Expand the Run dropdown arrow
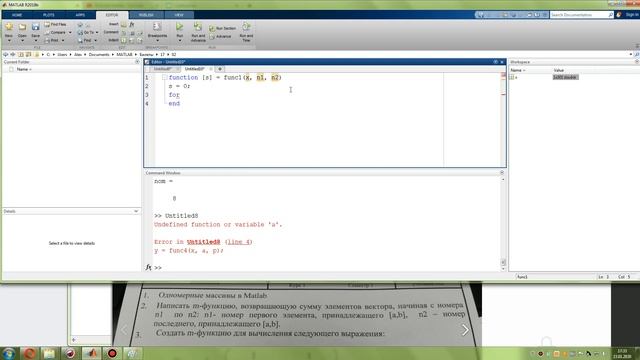 (x=180, y=40)
